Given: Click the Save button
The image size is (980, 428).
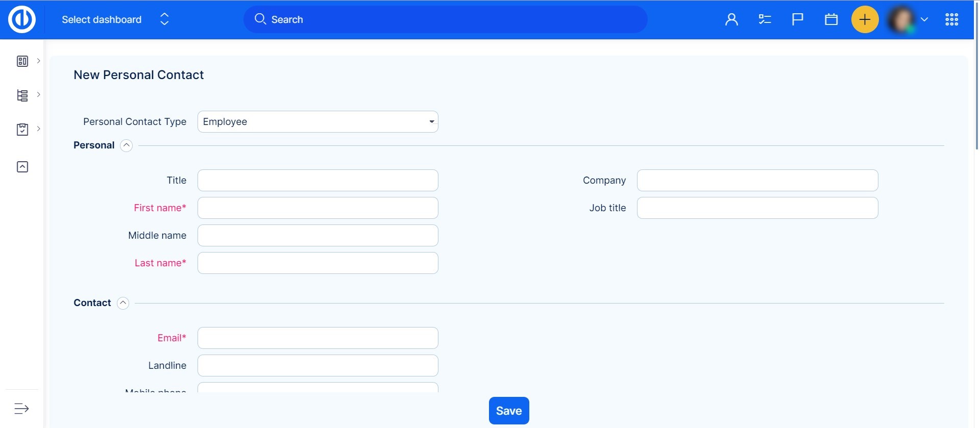Looking at the screenshot, I should (508, 411).
